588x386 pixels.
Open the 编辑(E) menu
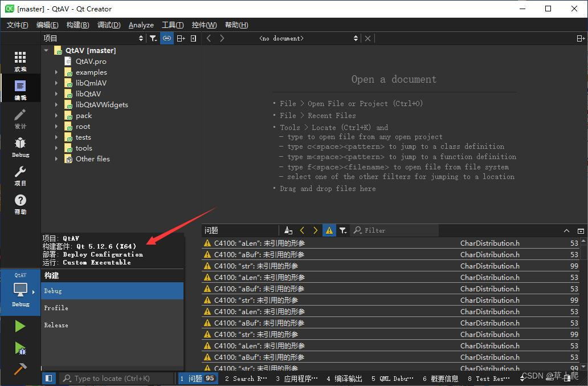pyautogui.click(x=47, y=25)
